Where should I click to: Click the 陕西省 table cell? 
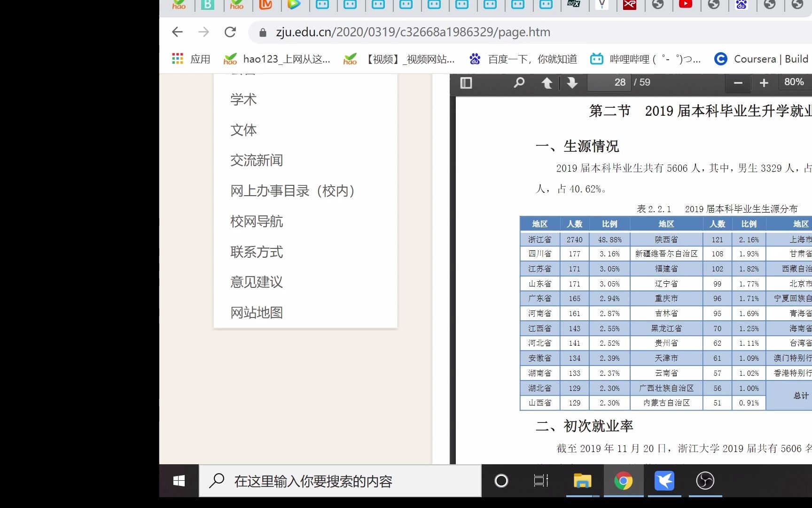point(666,239)
